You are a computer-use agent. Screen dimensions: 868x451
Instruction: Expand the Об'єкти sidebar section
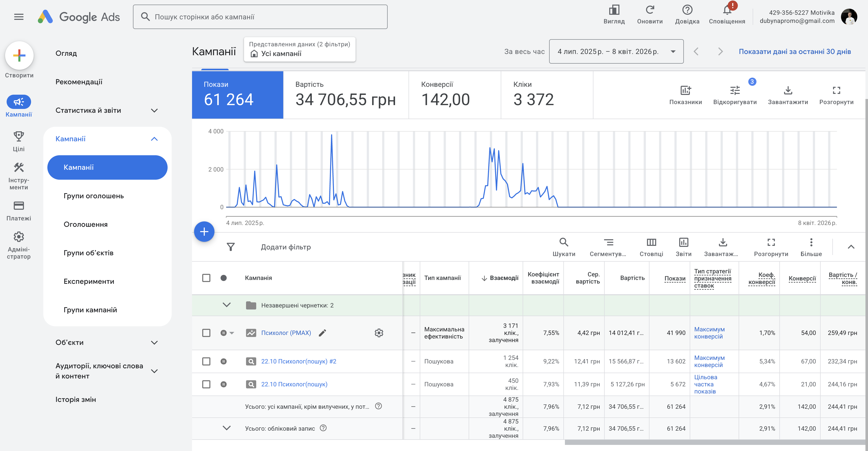(x=154, y=343)
